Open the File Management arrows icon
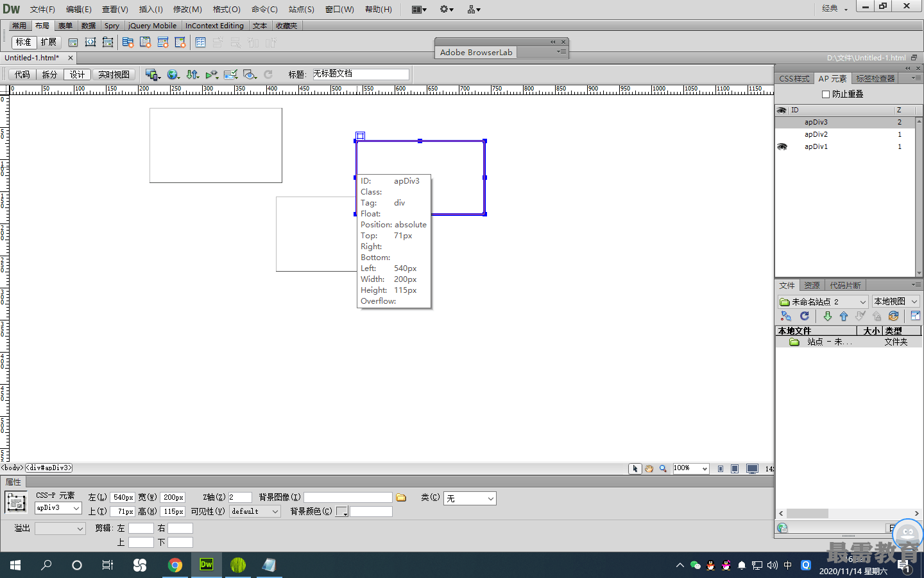The height and width of the screenshot is (578, 924). click(x=193, y=74)
